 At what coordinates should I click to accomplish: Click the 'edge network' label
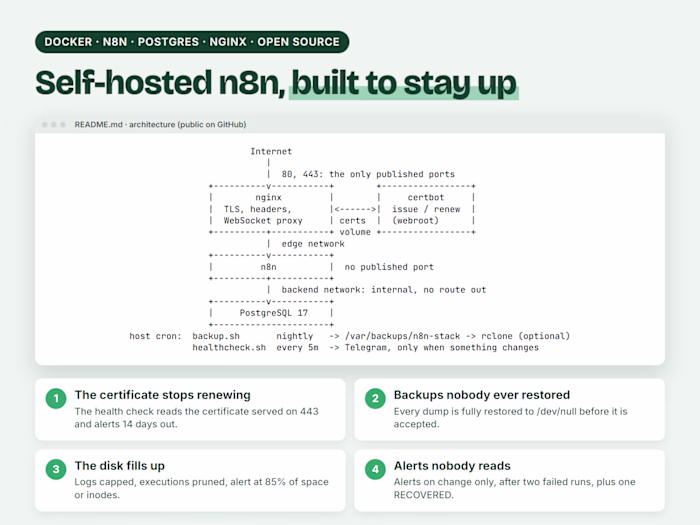tap(313, 244)
